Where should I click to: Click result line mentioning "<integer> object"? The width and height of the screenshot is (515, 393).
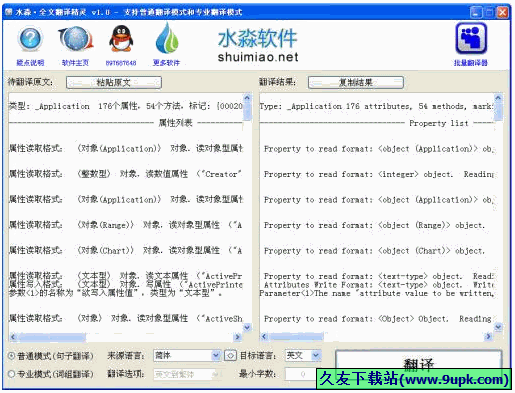coord(379,174)
